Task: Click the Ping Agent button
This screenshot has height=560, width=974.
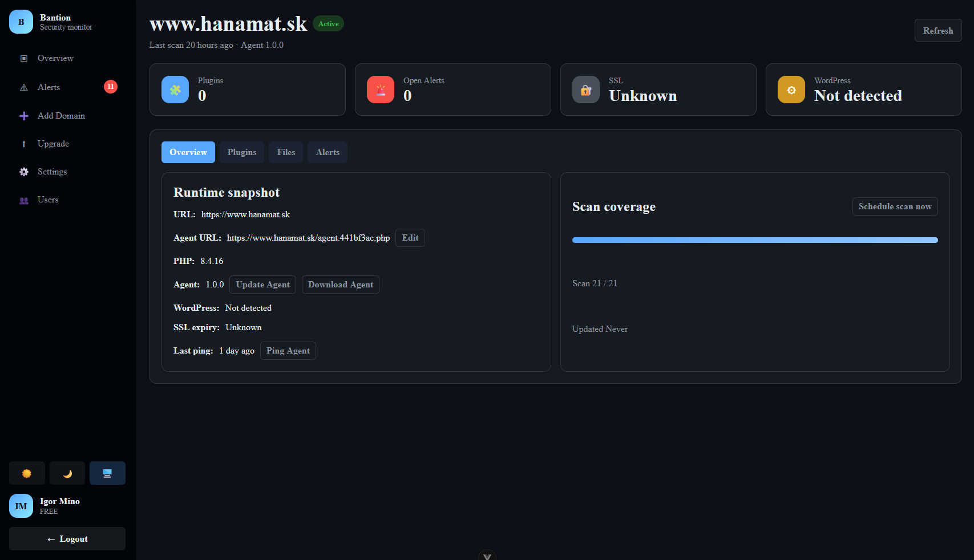Action: point(288,351)
